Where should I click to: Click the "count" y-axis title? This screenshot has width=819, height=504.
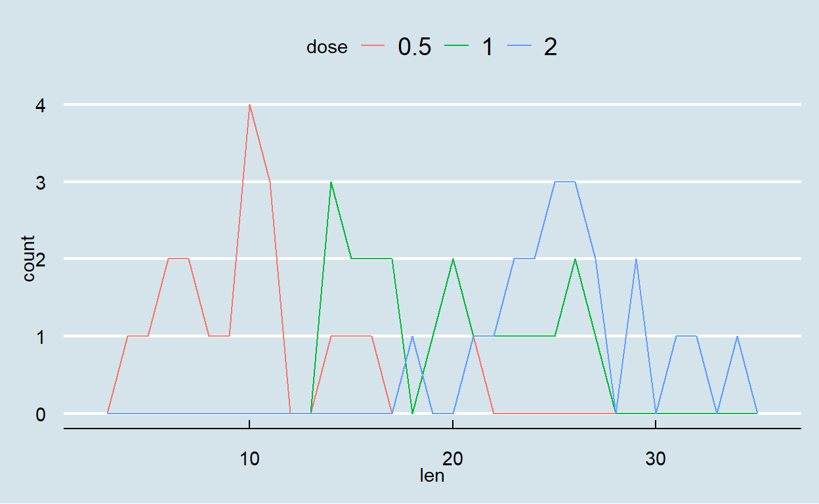pos(29,259)
